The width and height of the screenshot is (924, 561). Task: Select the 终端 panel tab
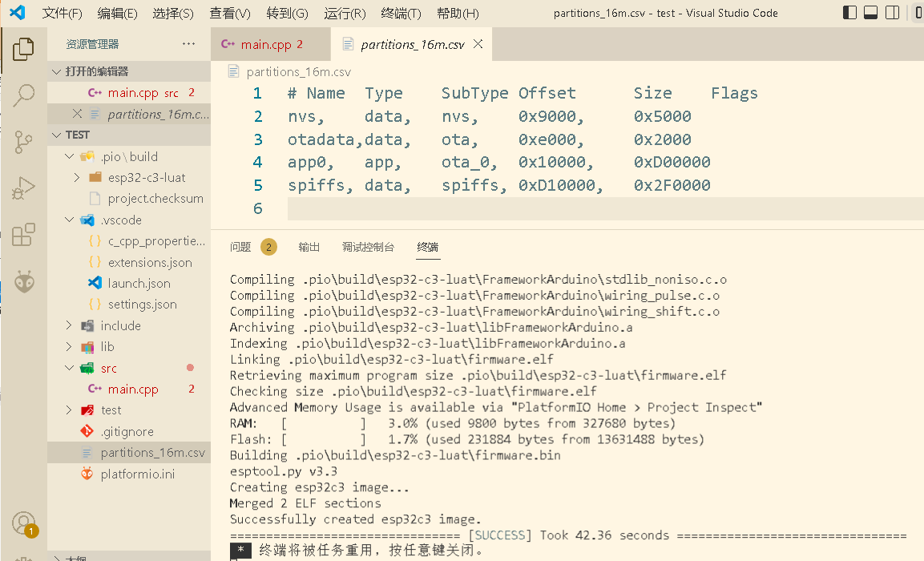tap(428, 247)
